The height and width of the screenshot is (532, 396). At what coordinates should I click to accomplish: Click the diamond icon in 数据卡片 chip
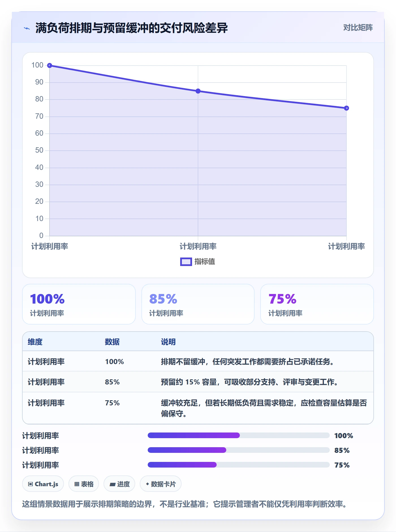point(147,484)
